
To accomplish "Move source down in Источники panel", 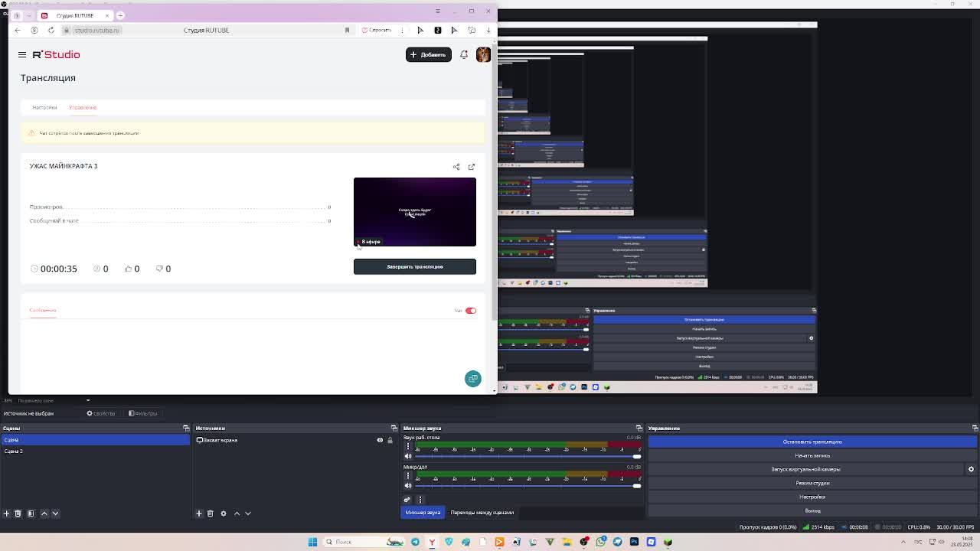I will click(x=248, y=514).
